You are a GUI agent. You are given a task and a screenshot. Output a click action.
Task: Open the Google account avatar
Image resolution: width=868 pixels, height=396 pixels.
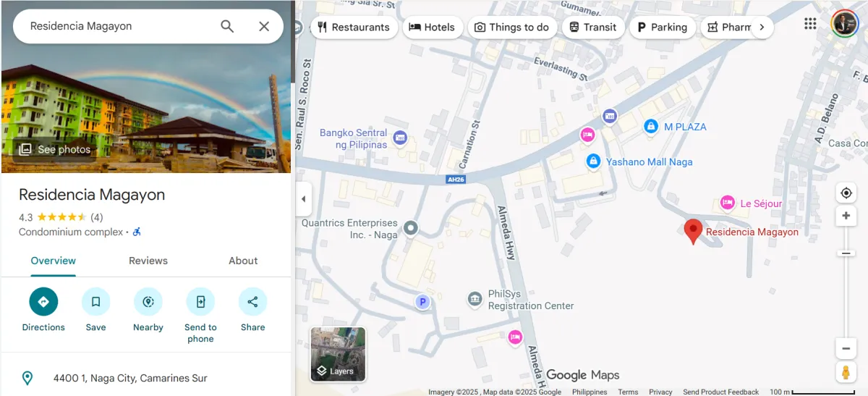(844, 24)
